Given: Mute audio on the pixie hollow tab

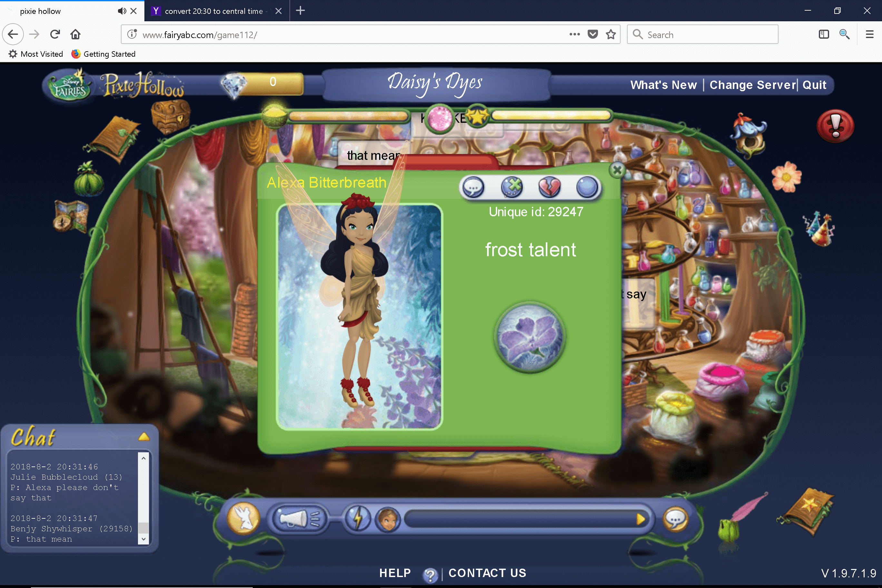Looking at the screenshot, I should point(121,11).
